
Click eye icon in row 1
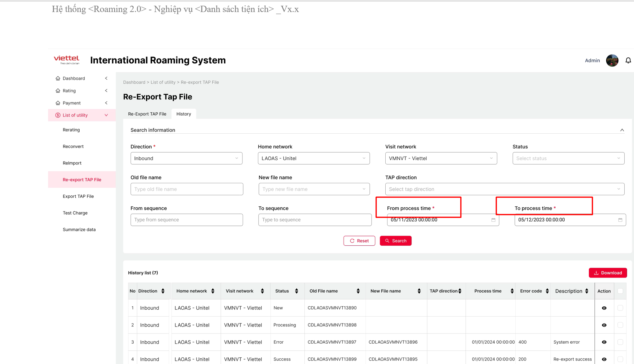pos(604,308)
